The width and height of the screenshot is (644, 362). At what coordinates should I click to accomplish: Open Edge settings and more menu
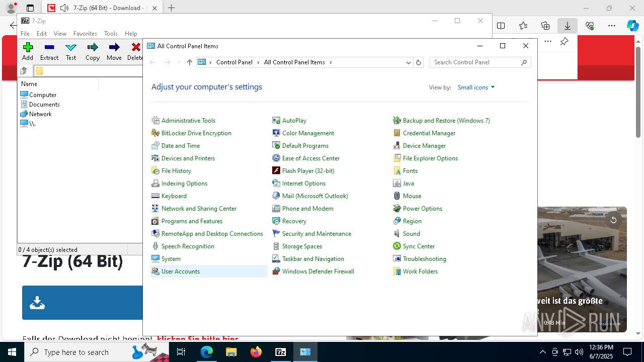tap(611, 26)
